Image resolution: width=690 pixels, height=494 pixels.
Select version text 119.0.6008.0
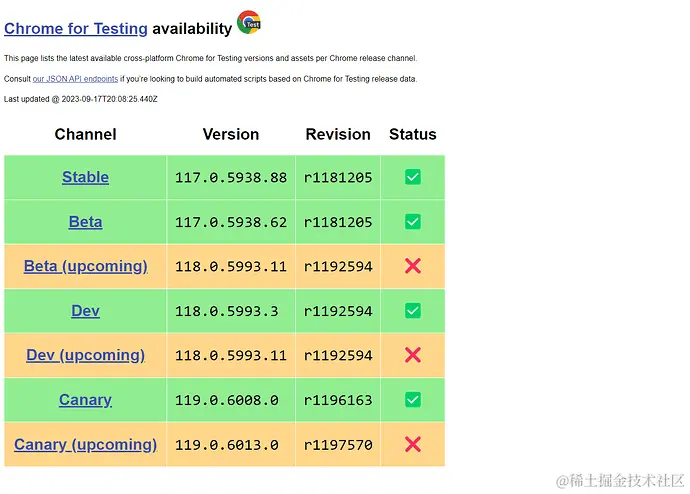(x=227, y=400)
